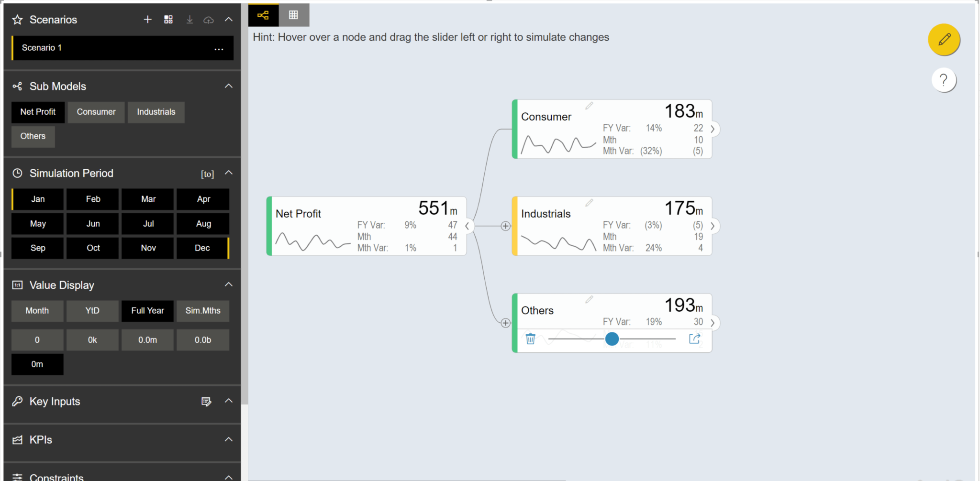
Task: Switch Value Display to Month
Action: (37, 311)
